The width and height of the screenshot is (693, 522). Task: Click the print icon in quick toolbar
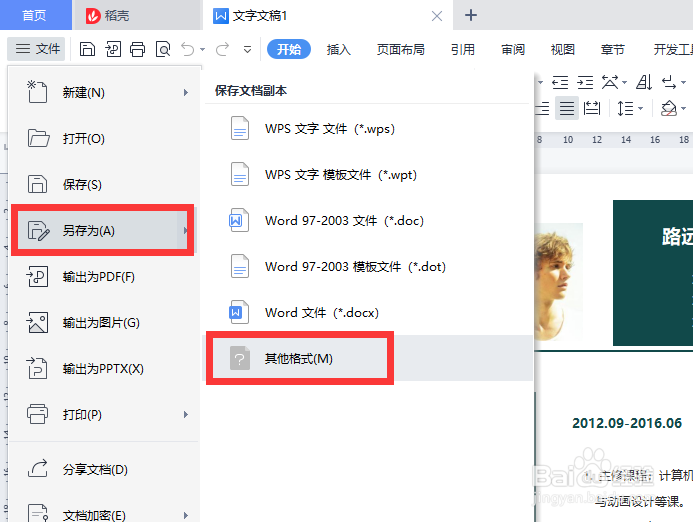click(x=137, y=49)
